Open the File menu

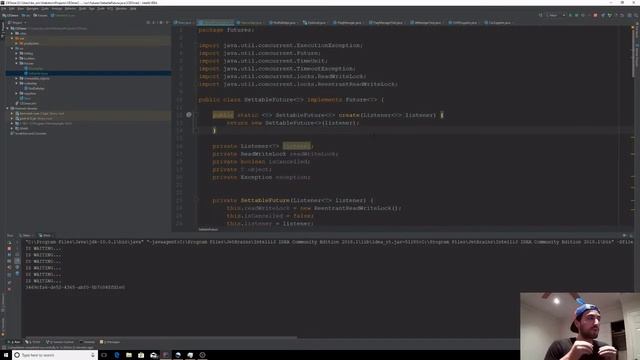click(x=4, y=9)
